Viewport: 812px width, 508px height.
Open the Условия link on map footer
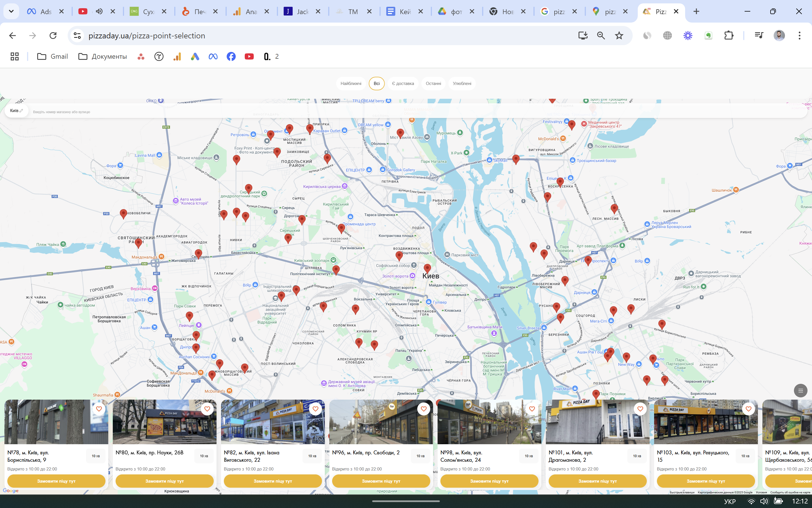pos(761,492)
